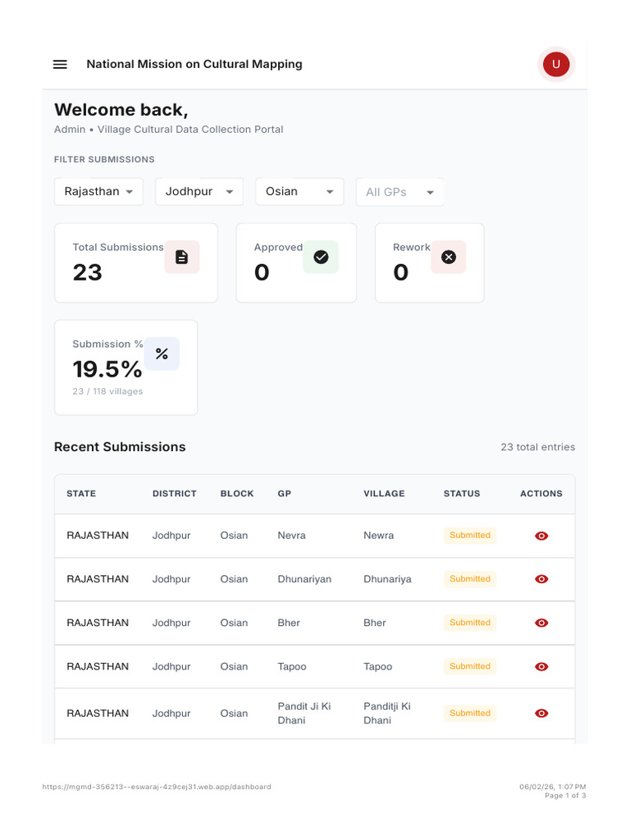The height and width of the screenshot is (840, 630).
Task: Open the hamburger navigation menu
Action: pos(60,64)
